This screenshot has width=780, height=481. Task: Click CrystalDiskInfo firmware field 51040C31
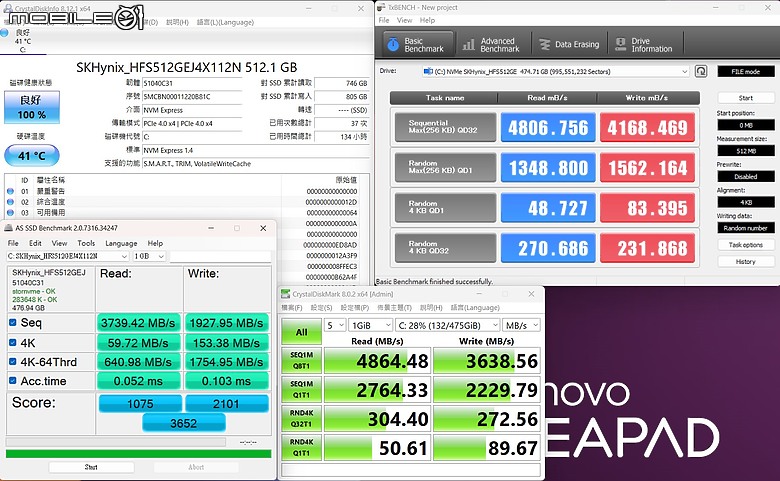coord(192,83)
